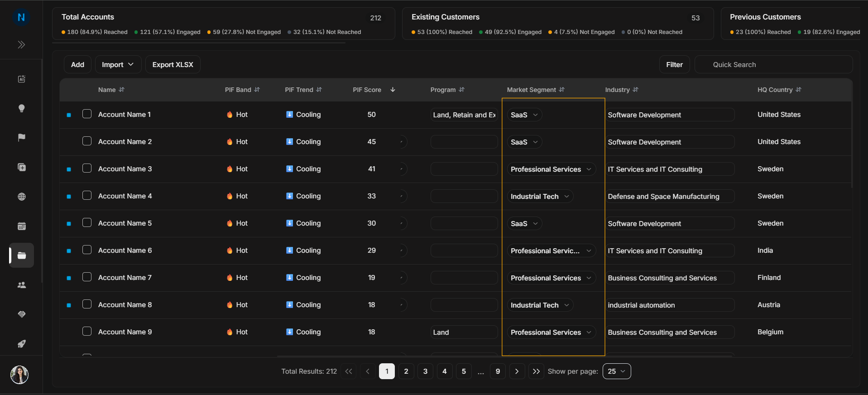This screenshot has height=395, width=868.
Task: Open the people sidebar icon
Action: [x=21, y=285]
